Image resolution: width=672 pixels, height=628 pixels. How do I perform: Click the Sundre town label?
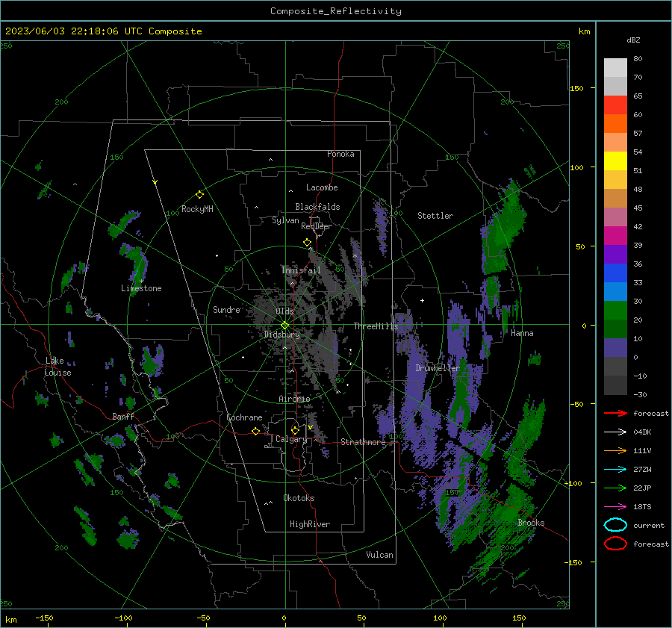coord(226,309)
